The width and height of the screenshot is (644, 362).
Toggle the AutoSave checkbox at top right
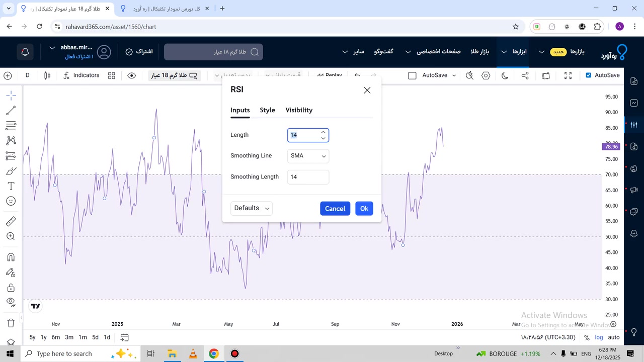pyautogui.click(x=589, y=75)
